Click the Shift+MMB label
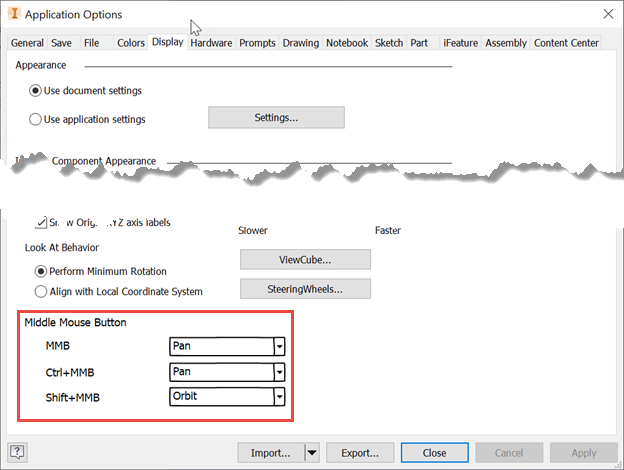 pos(72,397)
